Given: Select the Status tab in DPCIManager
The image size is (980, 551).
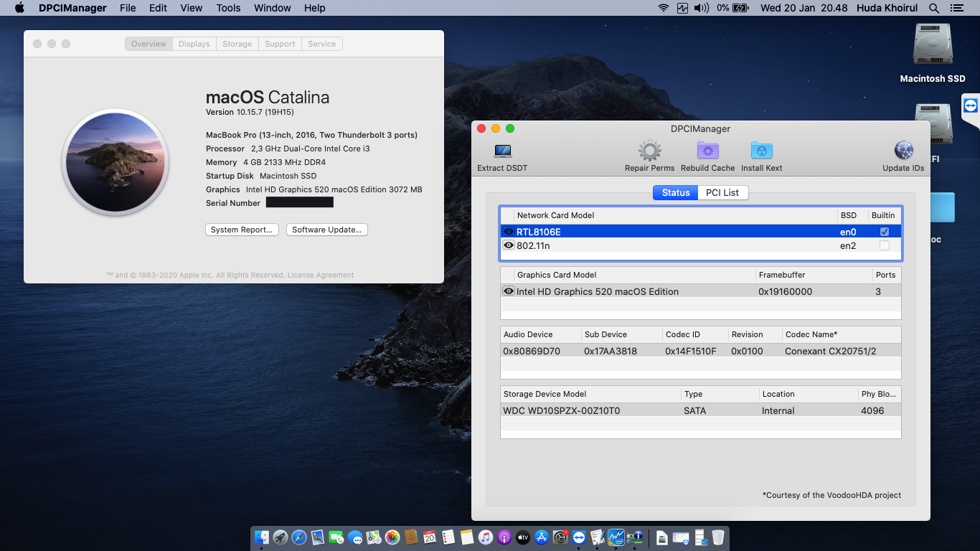Looking at the screenshot, I should [675, 192].
